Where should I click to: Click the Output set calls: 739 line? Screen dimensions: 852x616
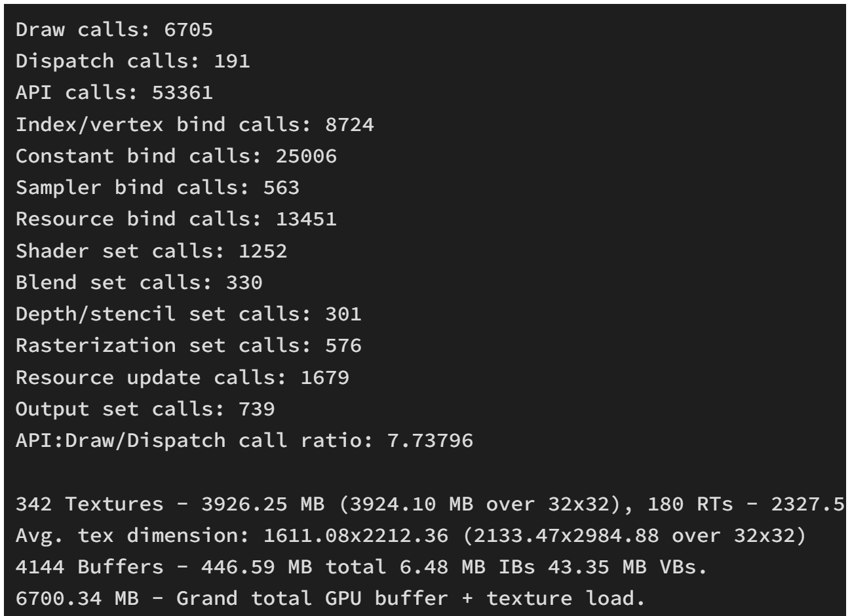[145, 409]
